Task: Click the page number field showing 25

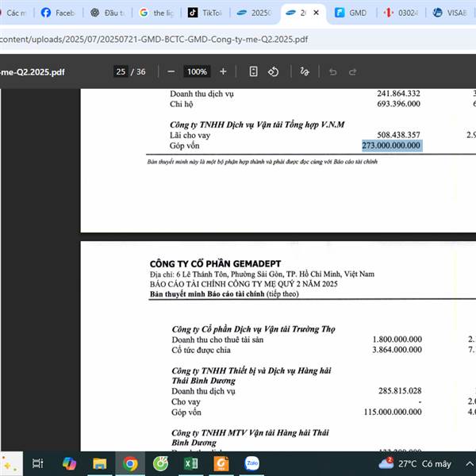Action: tap(121, 72)
